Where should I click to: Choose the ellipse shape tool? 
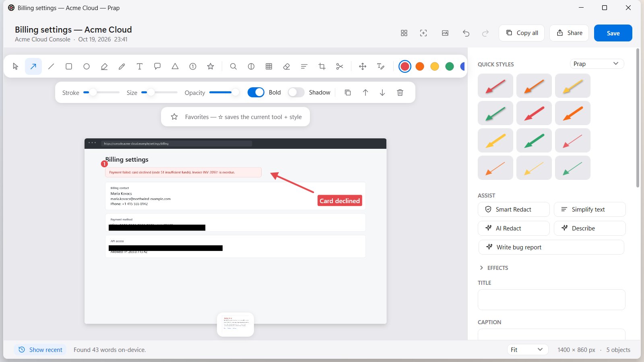click(x=87, y=66)
